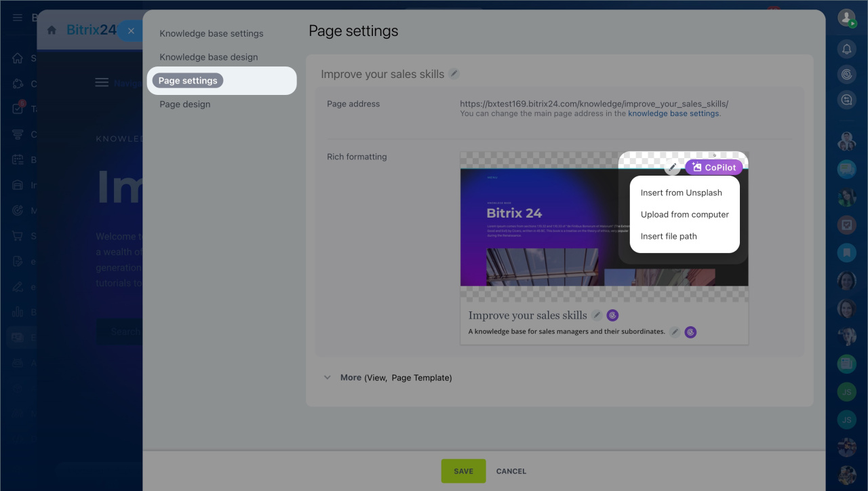Click pencil icon beside preview title text

point(597,315)
